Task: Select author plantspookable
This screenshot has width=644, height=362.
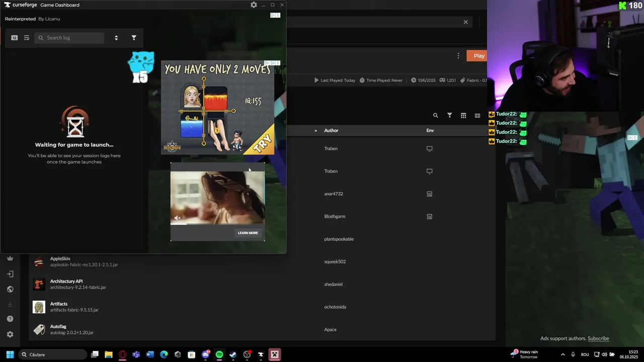Action: 339,239
